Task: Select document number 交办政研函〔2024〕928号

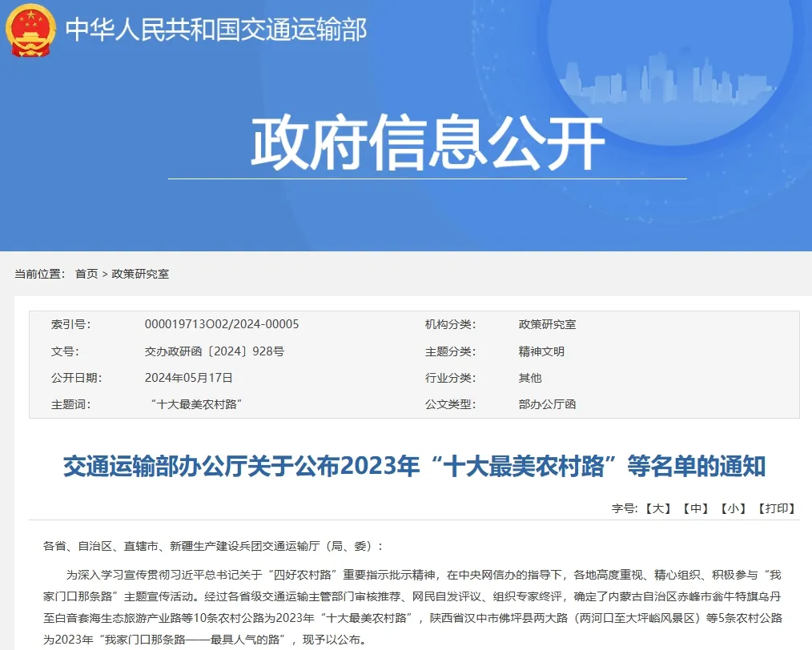Action: point(215,351)
